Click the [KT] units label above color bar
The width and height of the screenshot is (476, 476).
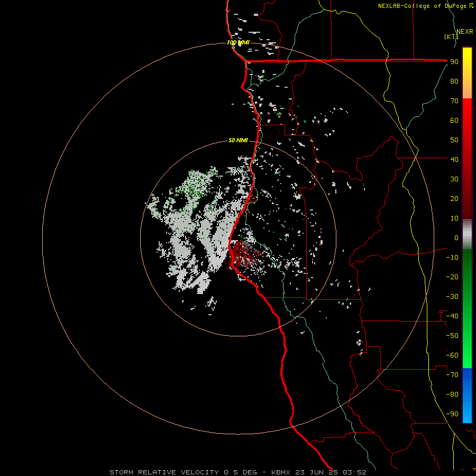click(451, 36)
